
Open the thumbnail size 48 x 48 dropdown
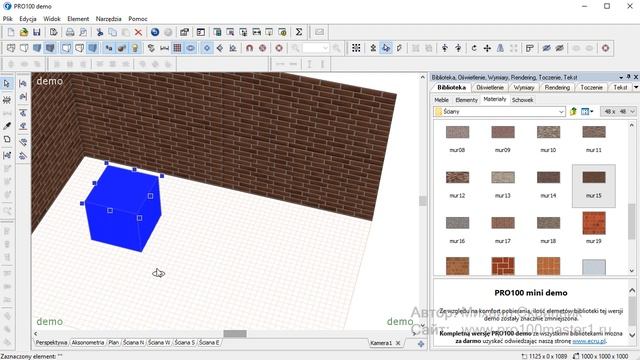(x=618, y=111)
